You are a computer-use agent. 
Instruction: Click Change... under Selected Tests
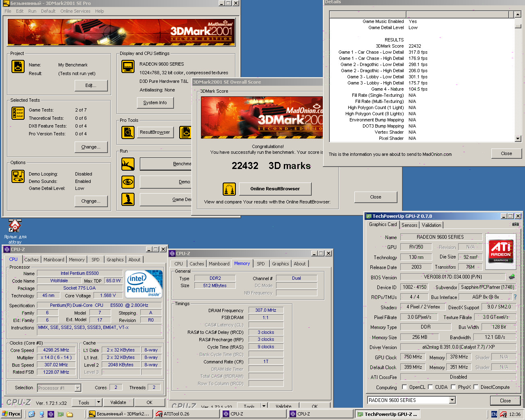[91, 147]
